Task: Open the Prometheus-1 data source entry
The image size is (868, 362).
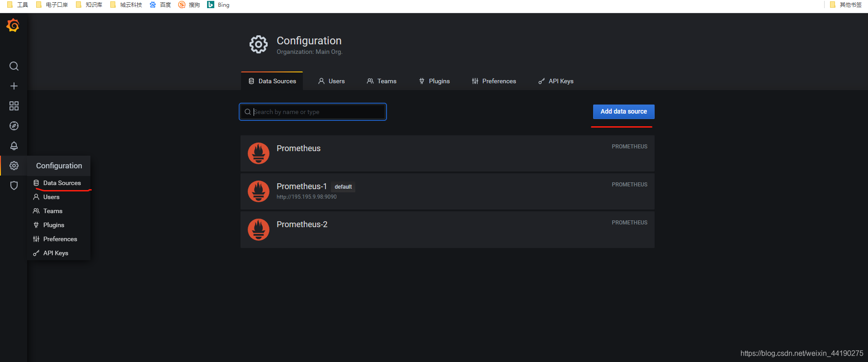Action: click(448, 191)
